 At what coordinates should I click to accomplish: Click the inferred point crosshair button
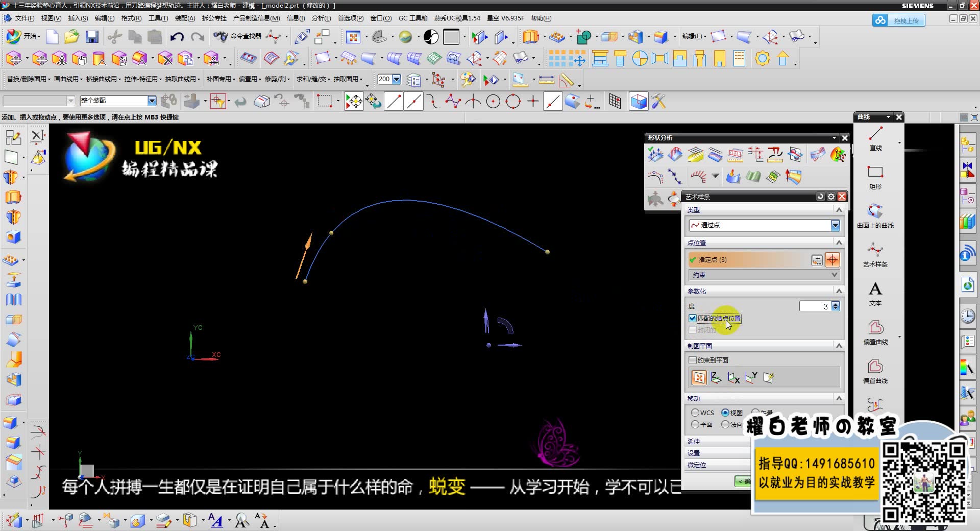pos(832,260)
